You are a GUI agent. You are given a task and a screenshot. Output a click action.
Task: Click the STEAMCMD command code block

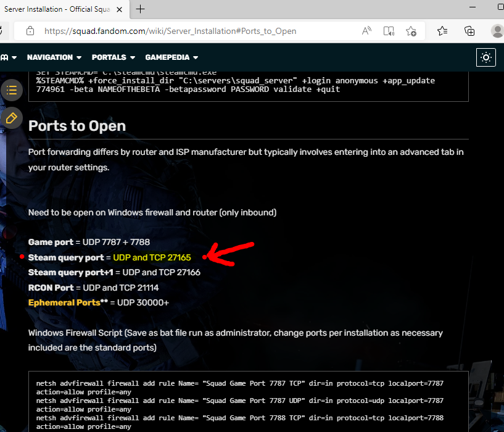[249, 86]
